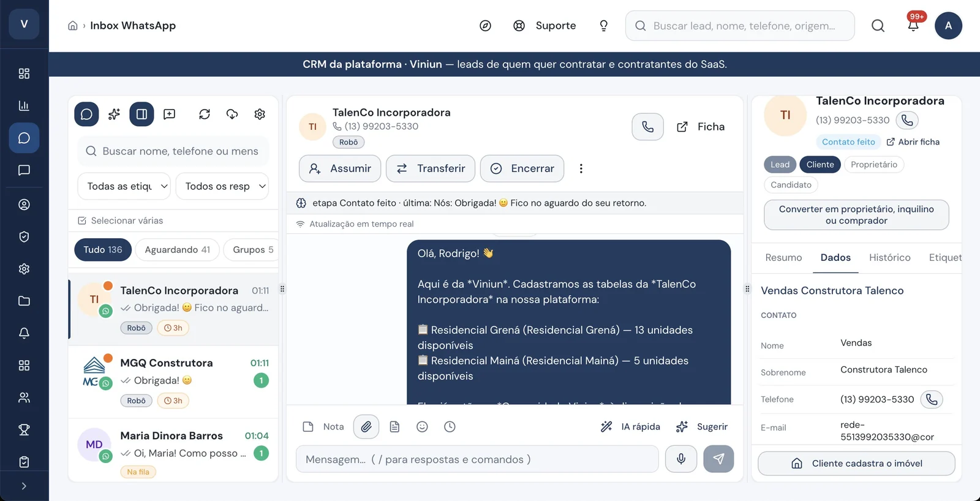Toggle the Proprietário tag
The height and width of the screenshot is (501, 980).
pyautogui.click(x=874, y=165)
